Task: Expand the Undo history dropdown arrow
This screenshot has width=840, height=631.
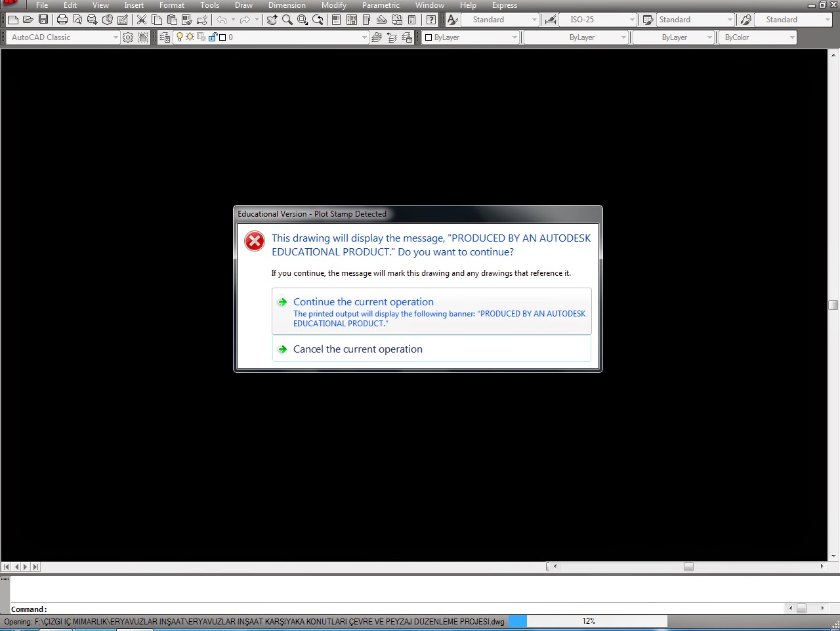Action: [233, 20]
